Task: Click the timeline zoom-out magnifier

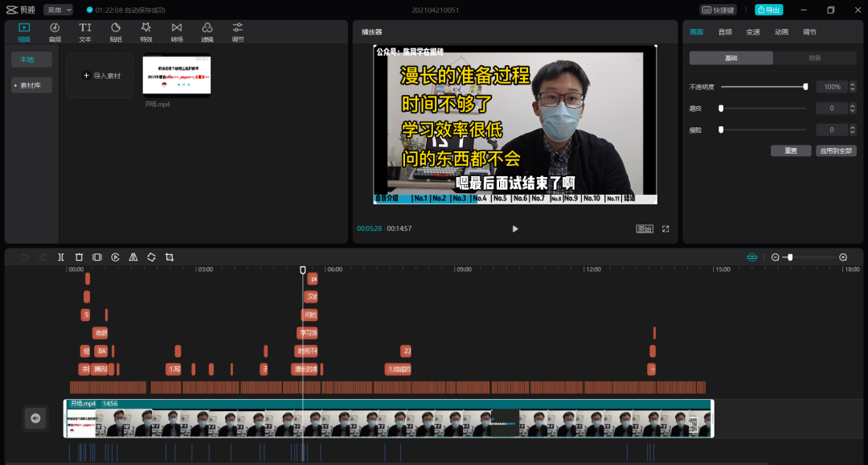Action: pos(775,257)
